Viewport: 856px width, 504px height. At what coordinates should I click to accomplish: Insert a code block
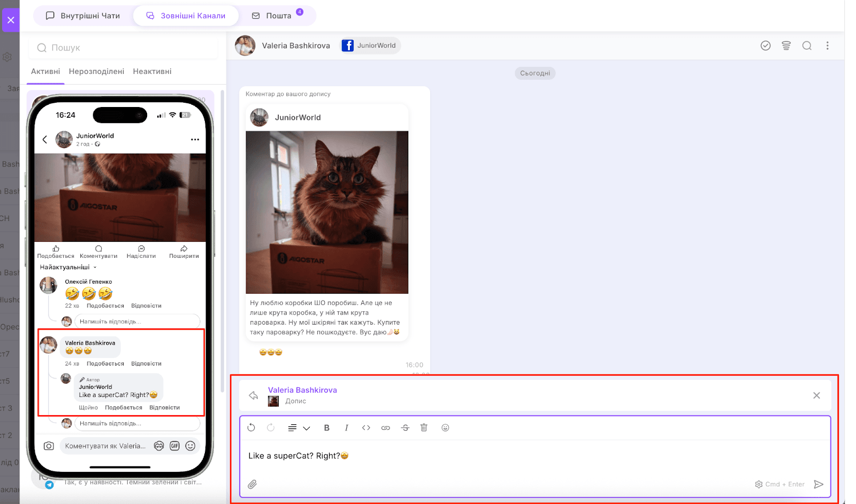(x=366, y=427)
